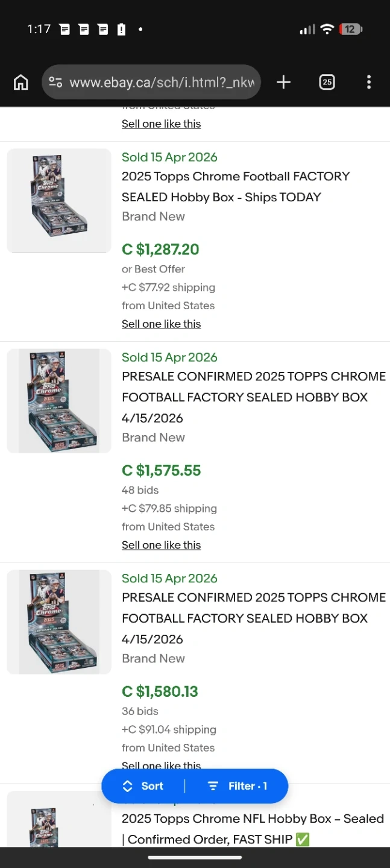Open the C $1,287.20 FACTORY SEALED Hobby Box listing
This screenshot has width=390, height=868.
pyautogui.click(x=236, y=186)
